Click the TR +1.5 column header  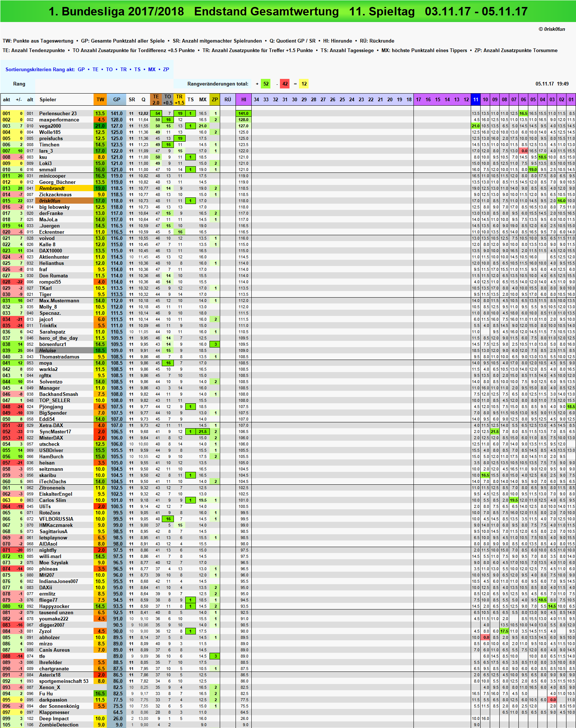[x=179, y=99]
